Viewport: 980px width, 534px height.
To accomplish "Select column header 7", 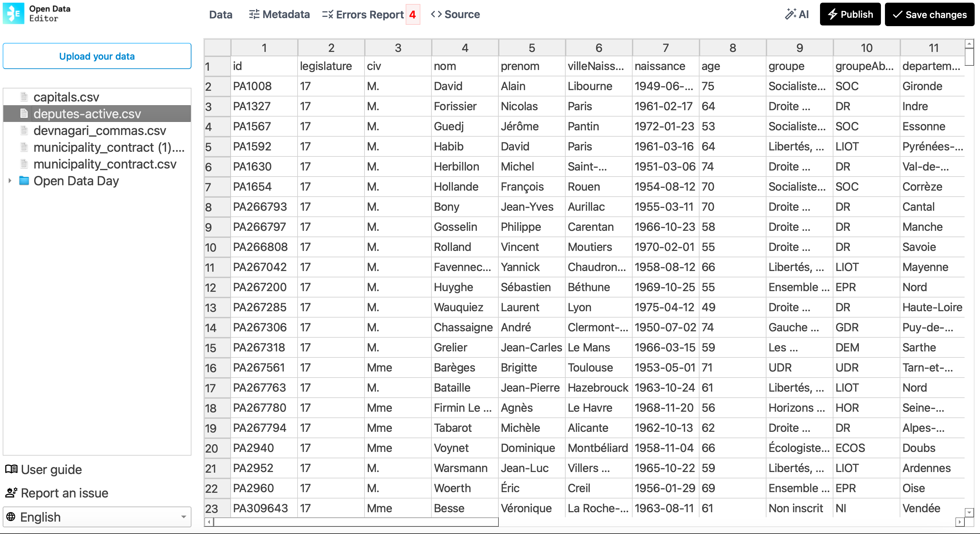I will (666, 48).
